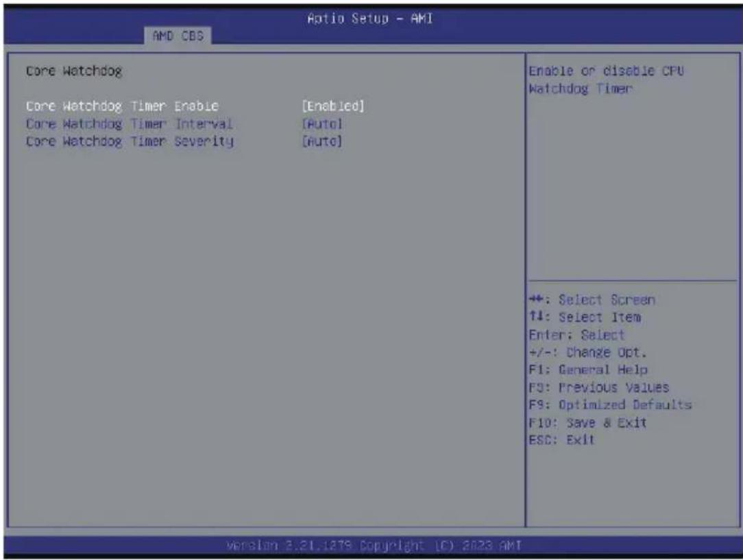Viewport: 743px width, 560px height.
Task: Select the AMD CBS tab
Action: click(x=178, y=36)
